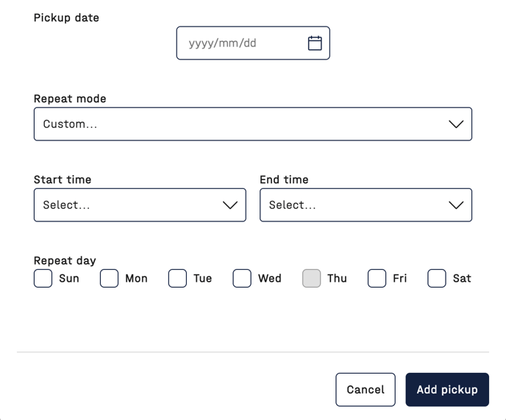
Task: Click the Pickup date label
Action: click(66, 18)
